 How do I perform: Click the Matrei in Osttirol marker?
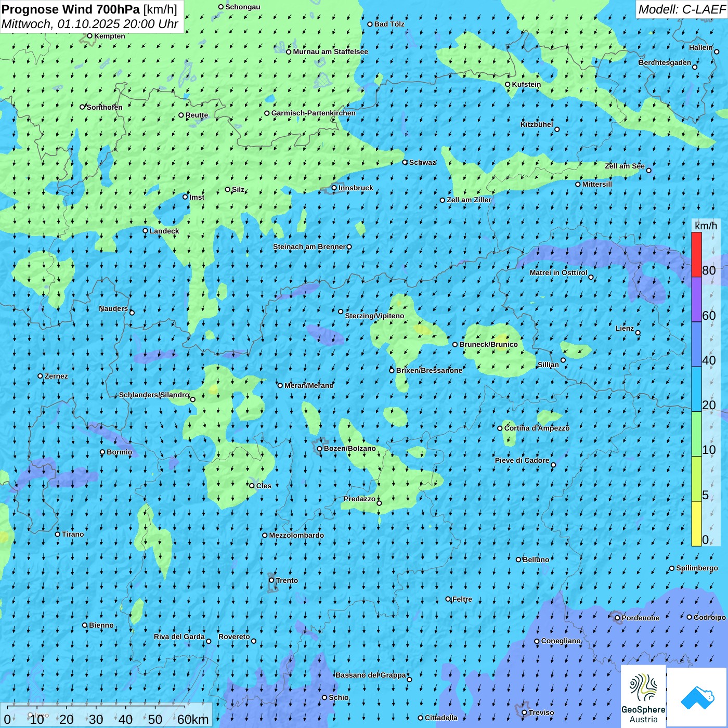(x=591, y=277)
